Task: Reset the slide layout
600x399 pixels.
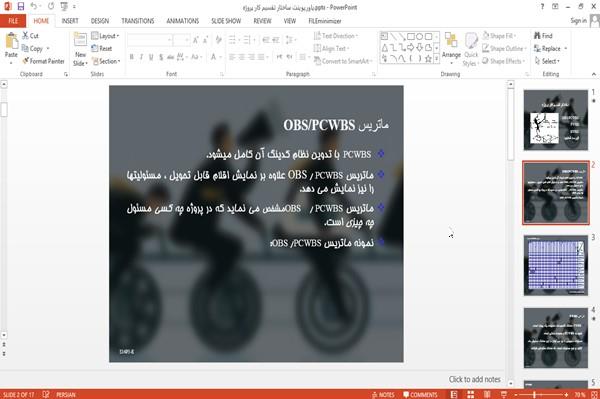Action: coord(102,49)
